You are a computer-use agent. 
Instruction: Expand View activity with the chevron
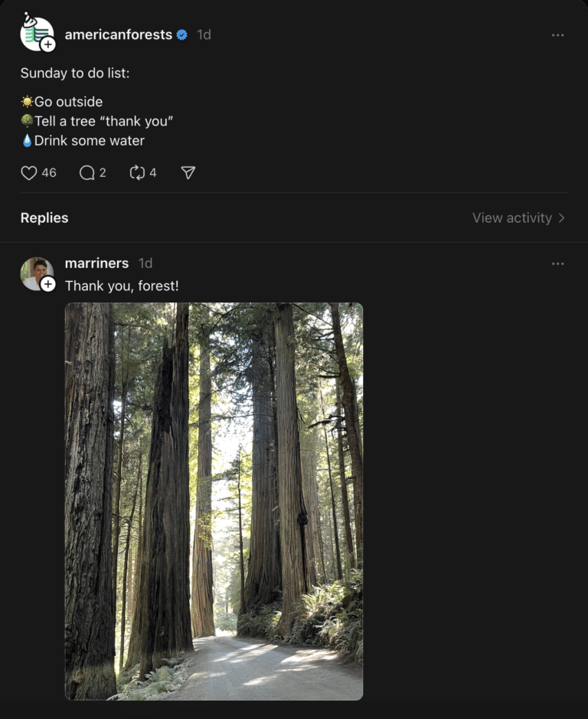tap(562, 217)
